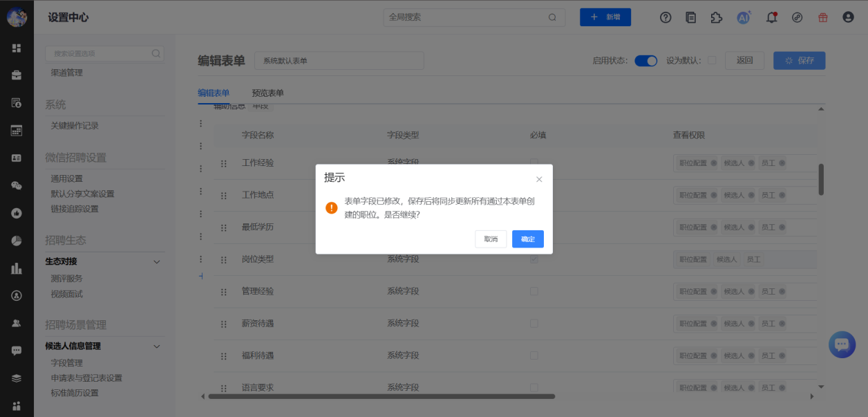Click the table scroll-up arrow

pyautogui.click(x=821, y=109)
